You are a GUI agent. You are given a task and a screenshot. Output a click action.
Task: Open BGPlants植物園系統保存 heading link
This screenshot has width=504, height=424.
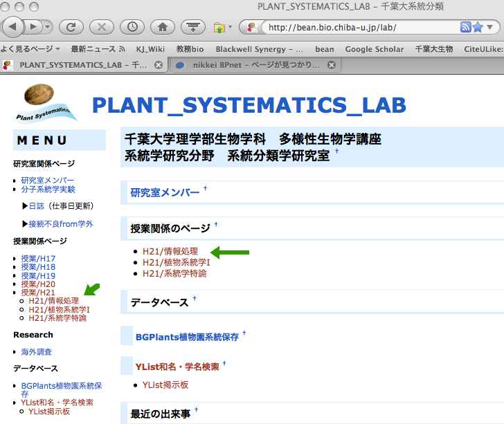pyautogui.click(x=187, y=337)
